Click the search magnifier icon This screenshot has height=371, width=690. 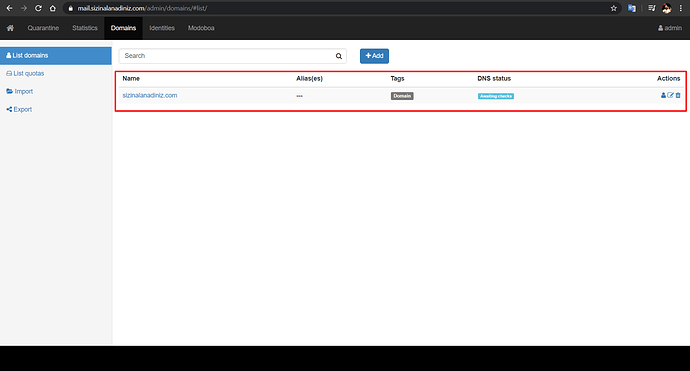coord(339,56)
